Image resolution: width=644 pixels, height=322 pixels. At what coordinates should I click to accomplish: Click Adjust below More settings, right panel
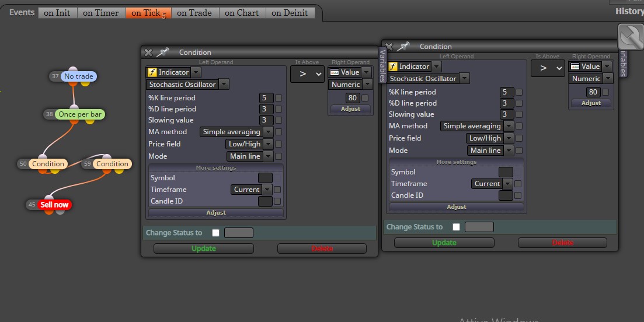click(x=457, y=206)
